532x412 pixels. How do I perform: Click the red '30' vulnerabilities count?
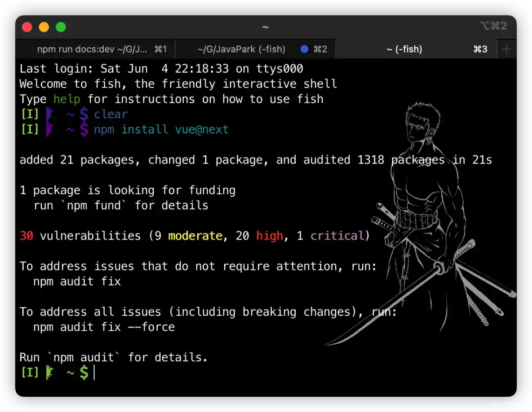(x=27, y=235)
